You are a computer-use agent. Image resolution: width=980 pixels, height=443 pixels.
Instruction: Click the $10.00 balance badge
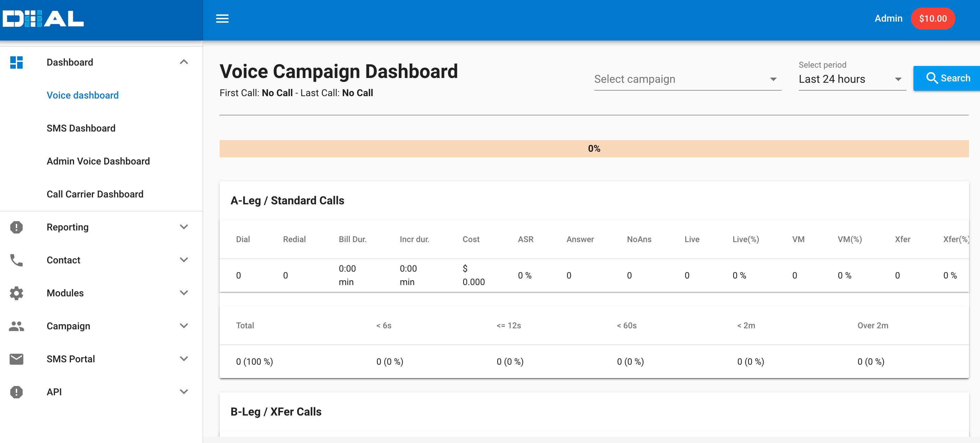click(x=932, y=19)
